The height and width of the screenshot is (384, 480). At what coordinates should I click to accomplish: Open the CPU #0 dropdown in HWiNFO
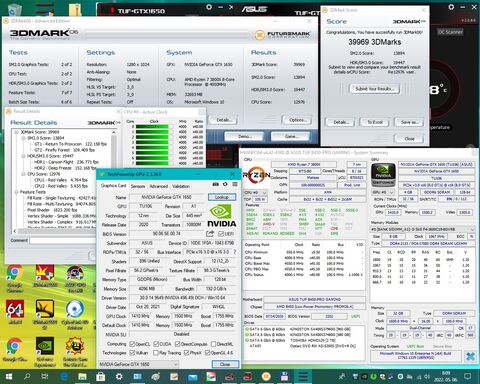coord(256,192)
